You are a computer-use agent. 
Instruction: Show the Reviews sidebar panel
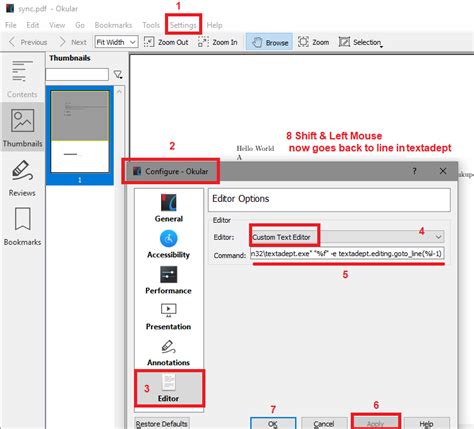pos(22,178)
